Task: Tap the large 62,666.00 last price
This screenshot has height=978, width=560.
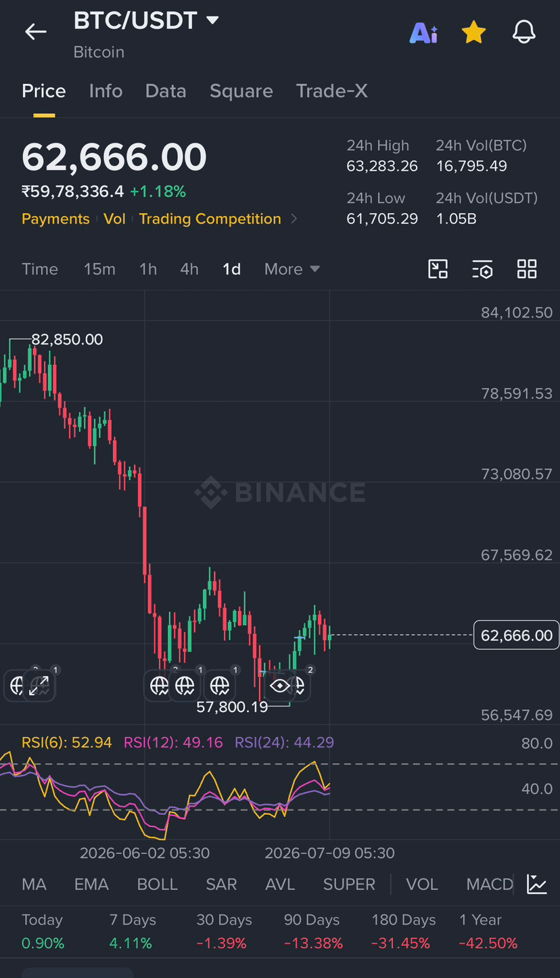Action: click(x=114, y=157)
